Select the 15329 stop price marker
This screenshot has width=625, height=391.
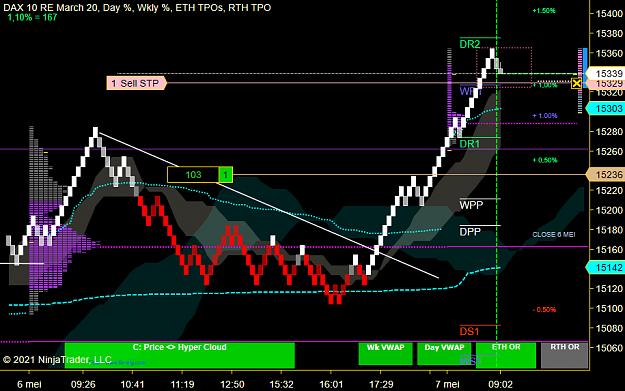click(x=607, y=83)
